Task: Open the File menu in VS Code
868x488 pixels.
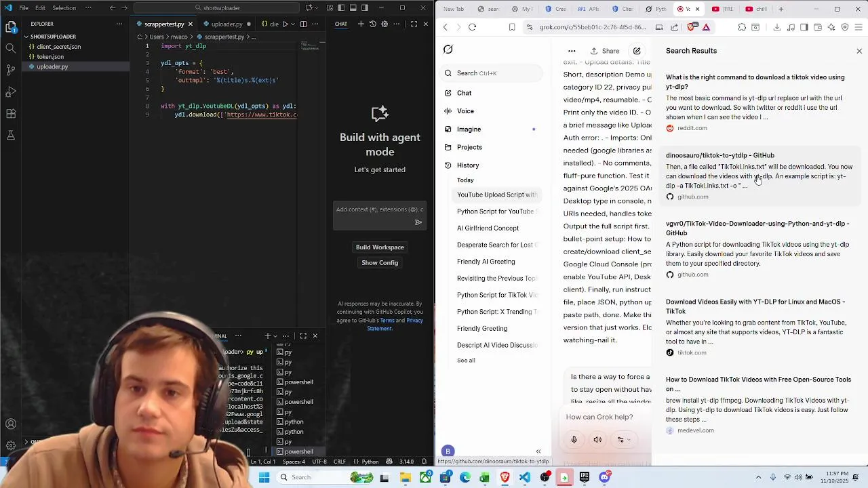Action: 24,8
